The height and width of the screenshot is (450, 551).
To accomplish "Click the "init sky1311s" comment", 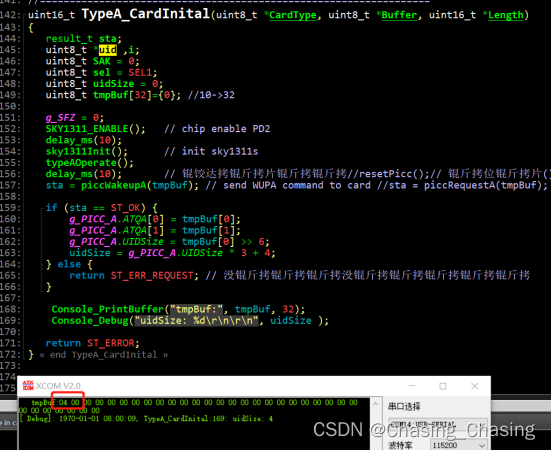I will 211,151.
